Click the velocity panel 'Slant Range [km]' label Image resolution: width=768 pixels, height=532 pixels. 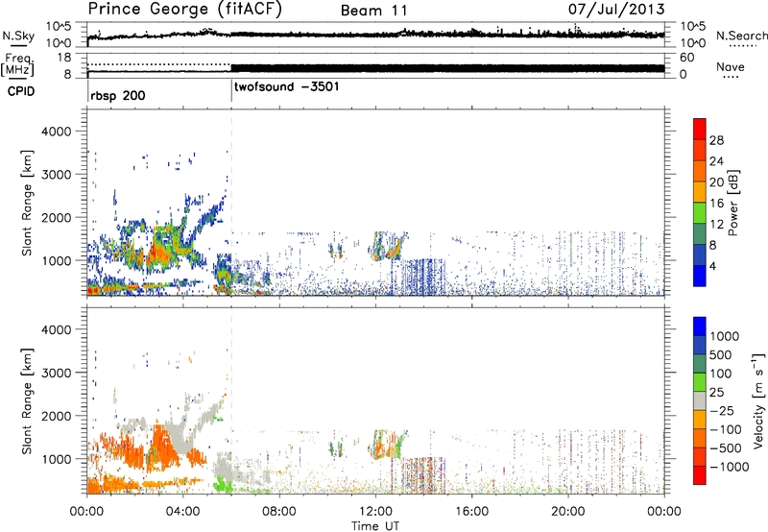click(27, 400)
